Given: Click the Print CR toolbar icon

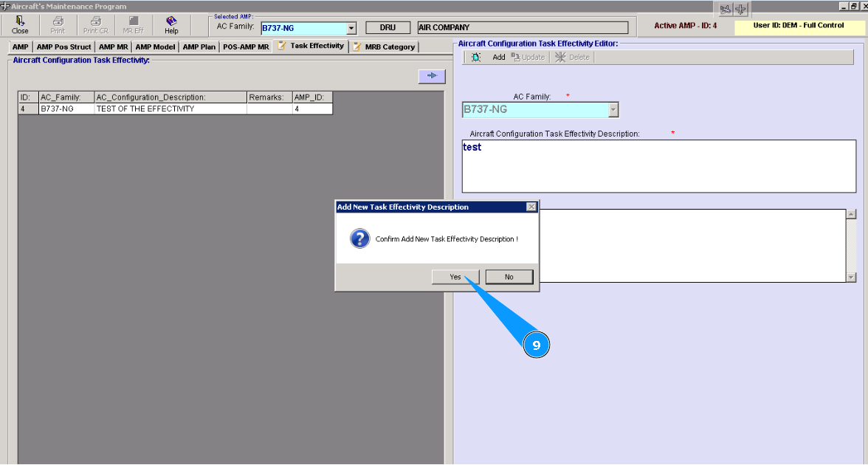Looking at the screenshot, I should 96,25.
